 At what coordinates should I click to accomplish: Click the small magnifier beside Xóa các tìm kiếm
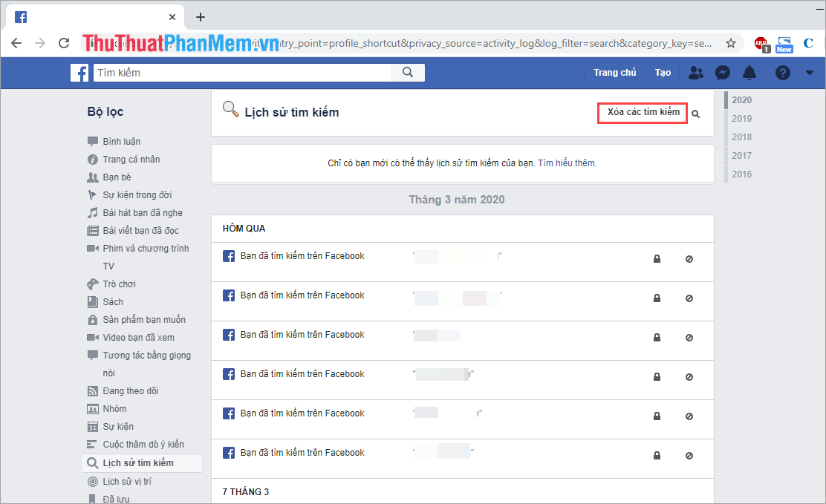click(696, 114)
